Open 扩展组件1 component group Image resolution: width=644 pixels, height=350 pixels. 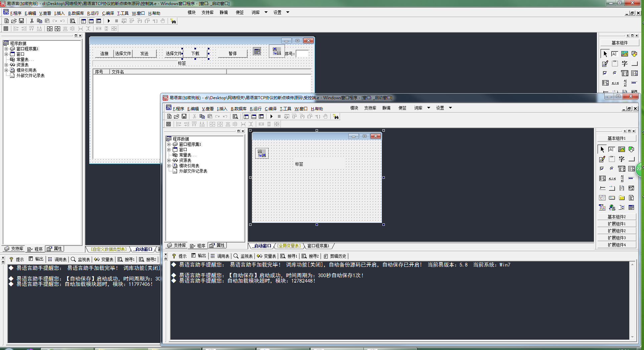(617, 224)
